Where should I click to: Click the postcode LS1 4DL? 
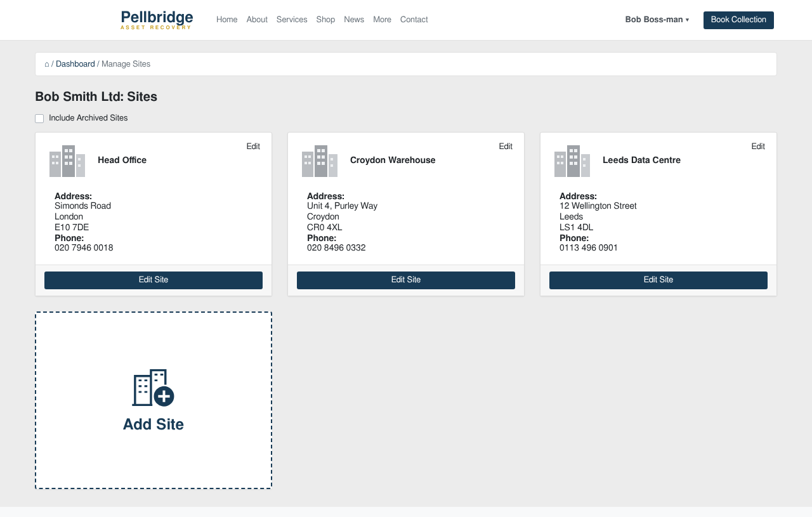[x=577, y=227]
